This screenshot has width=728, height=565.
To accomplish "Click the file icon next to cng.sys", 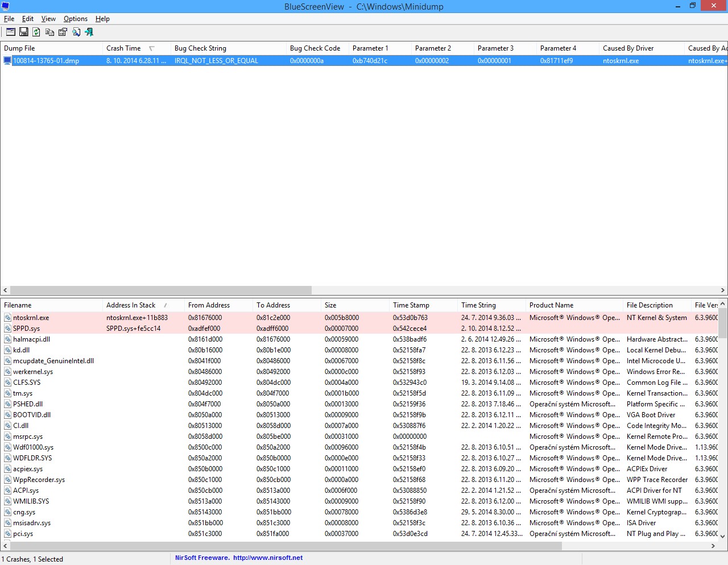I will tap(8, 512).
